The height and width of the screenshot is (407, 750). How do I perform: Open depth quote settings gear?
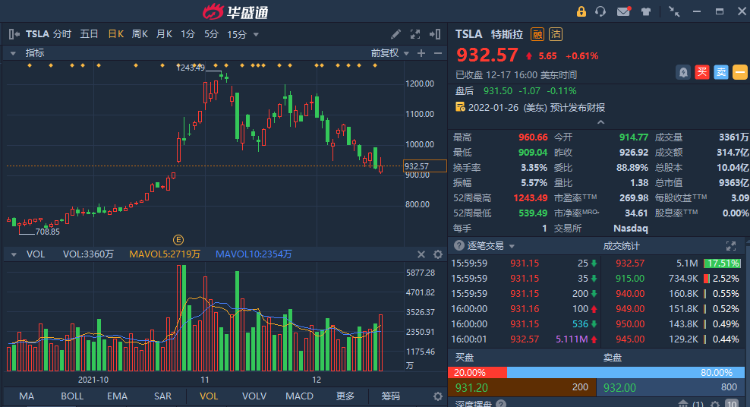715,404
